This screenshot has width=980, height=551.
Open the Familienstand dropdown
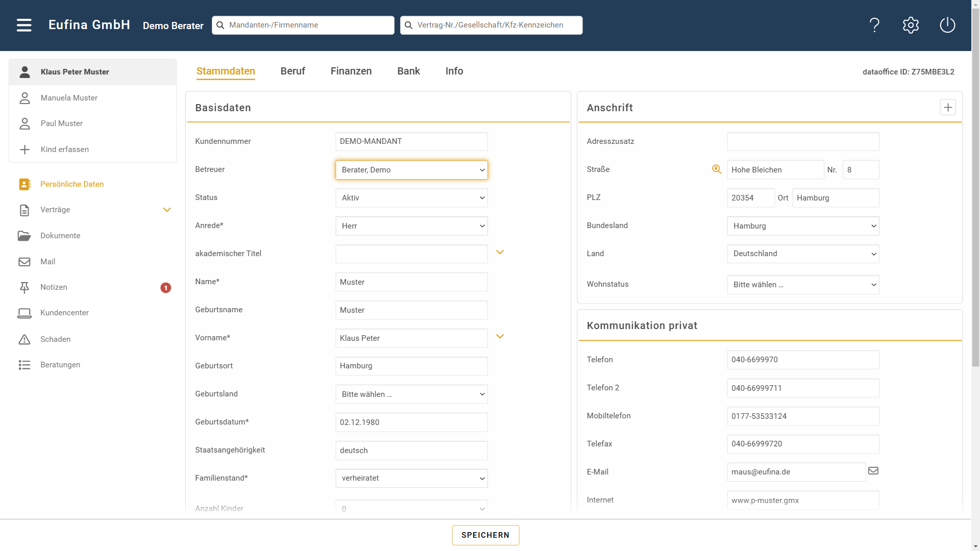coord(411,479)
